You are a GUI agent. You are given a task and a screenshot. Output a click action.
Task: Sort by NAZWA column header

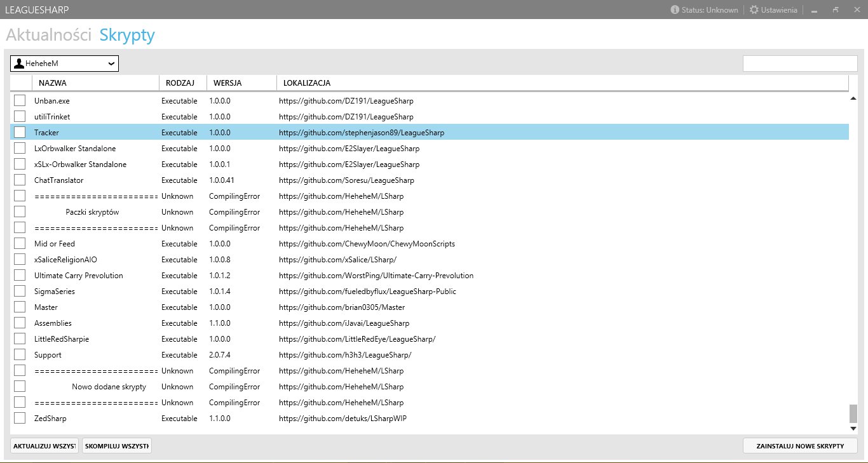click(95, 83)
